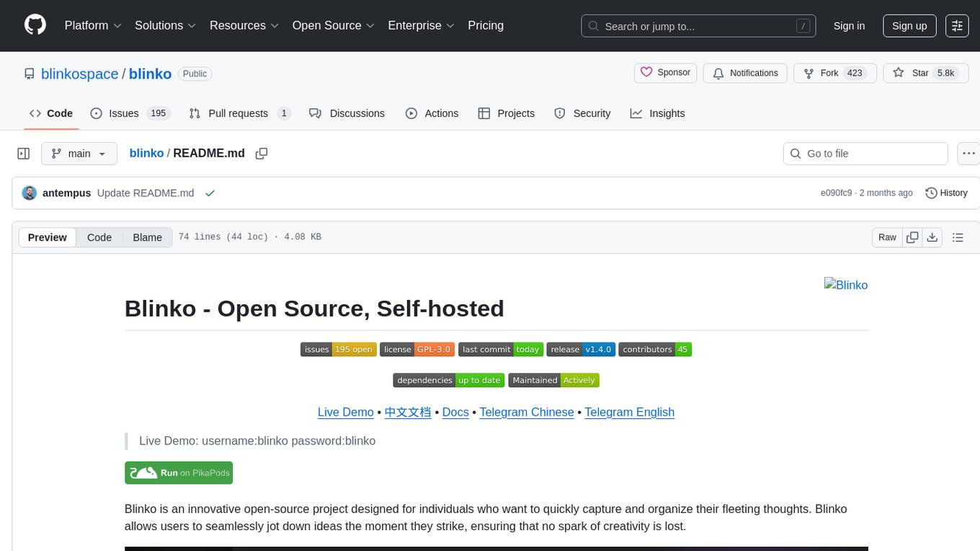
Task: Toggle the file tree side panel
Action: tap(24, 154)
